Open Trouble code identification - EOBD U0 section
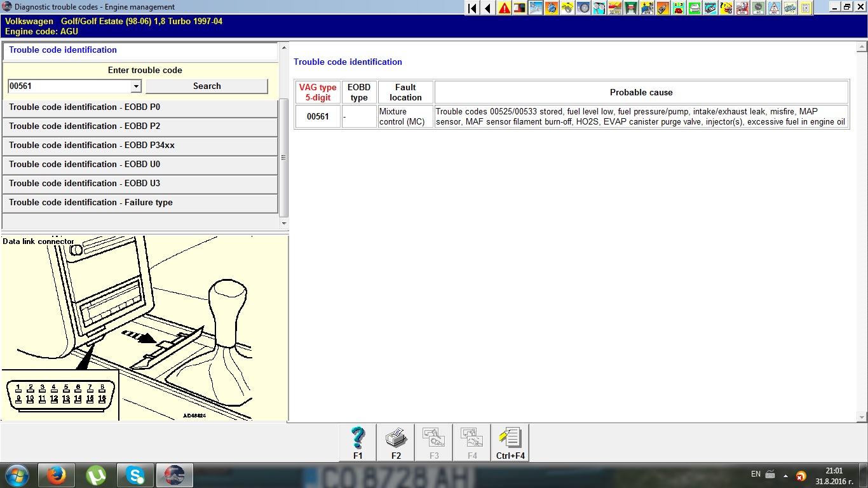The image size is (868, 488). (x=140, y=165)
